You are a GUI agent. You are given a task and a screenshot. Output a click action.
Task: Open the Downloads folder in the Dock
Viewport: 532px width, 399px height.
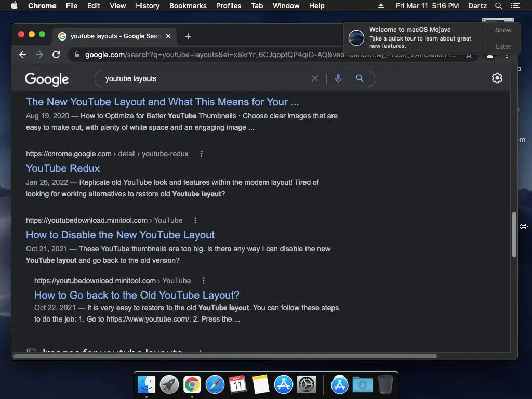coord(362,385)
